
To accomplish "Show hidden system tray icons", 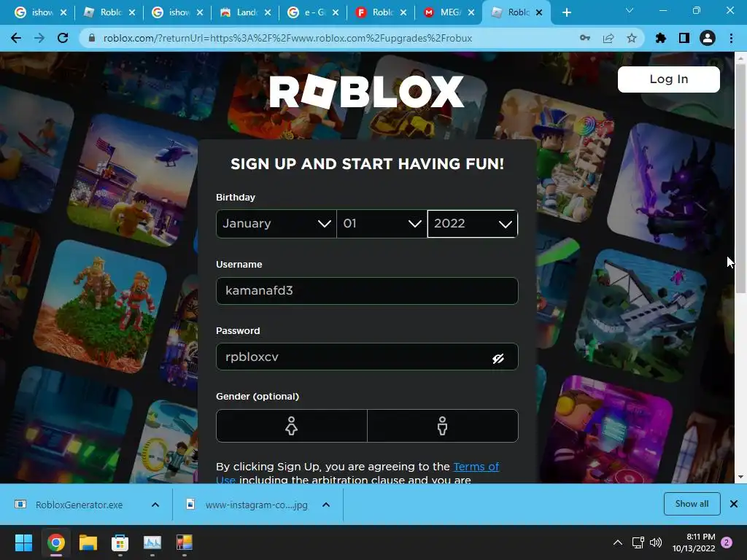I will pyautogui.click(x=618, y=542).
